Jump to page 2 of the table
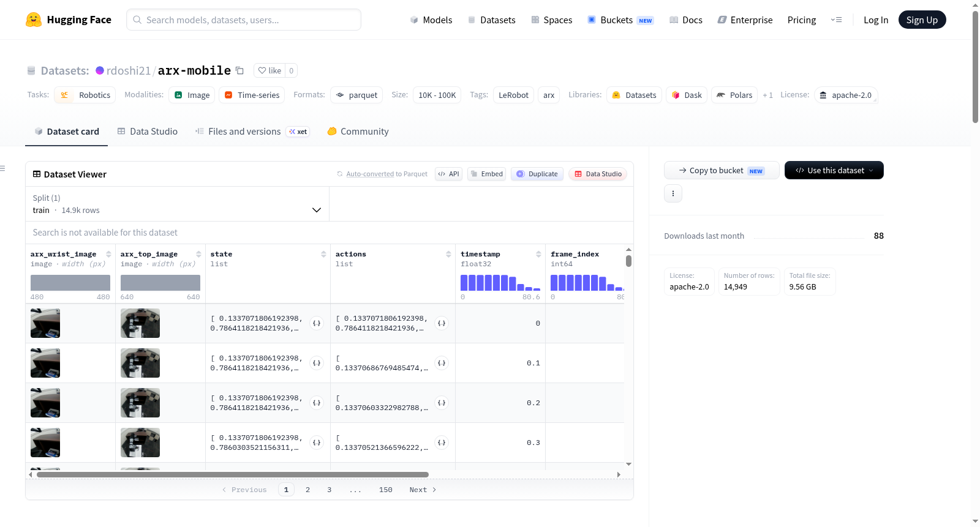This screenshot has width=980, height=527. point(307,490)
